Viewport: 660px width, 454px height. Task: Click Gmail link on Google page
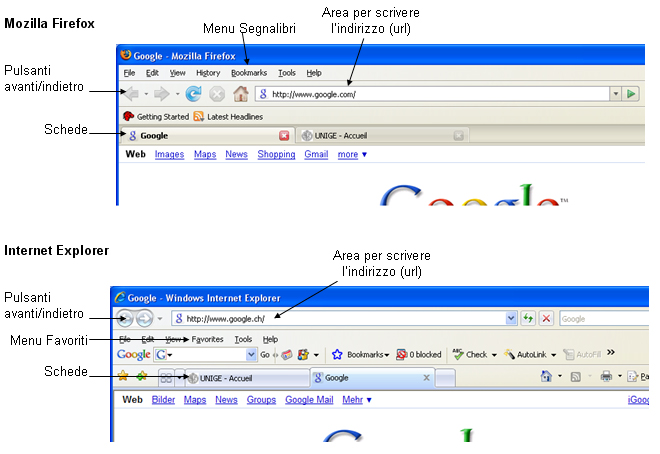[x=316, y=154]
